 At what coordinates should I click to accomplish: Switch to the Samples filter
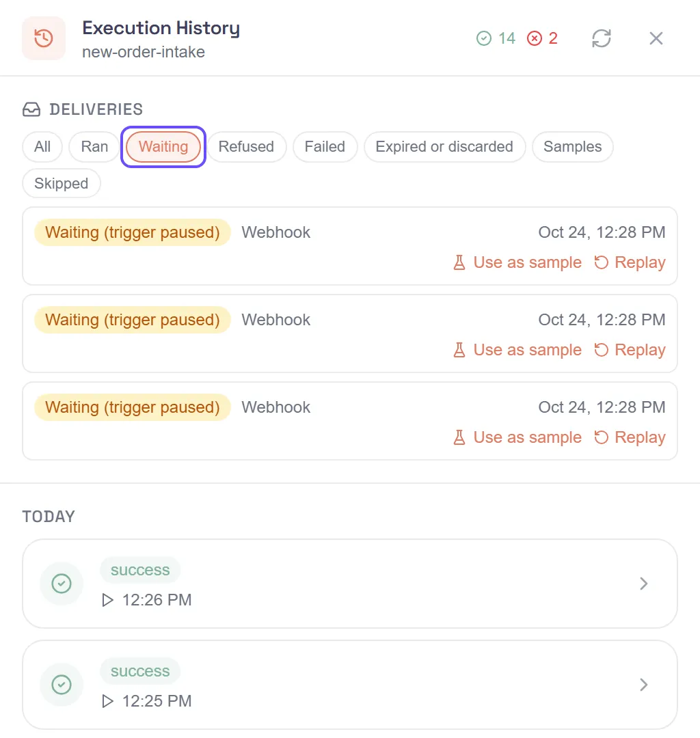pyautogui.click(x=572, y=146)
